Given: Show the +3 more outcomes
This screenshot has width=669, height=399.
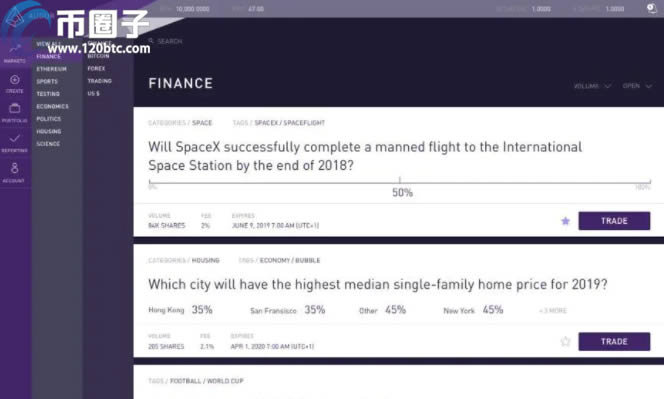Looking at the screenshot, I should [553, 310].
